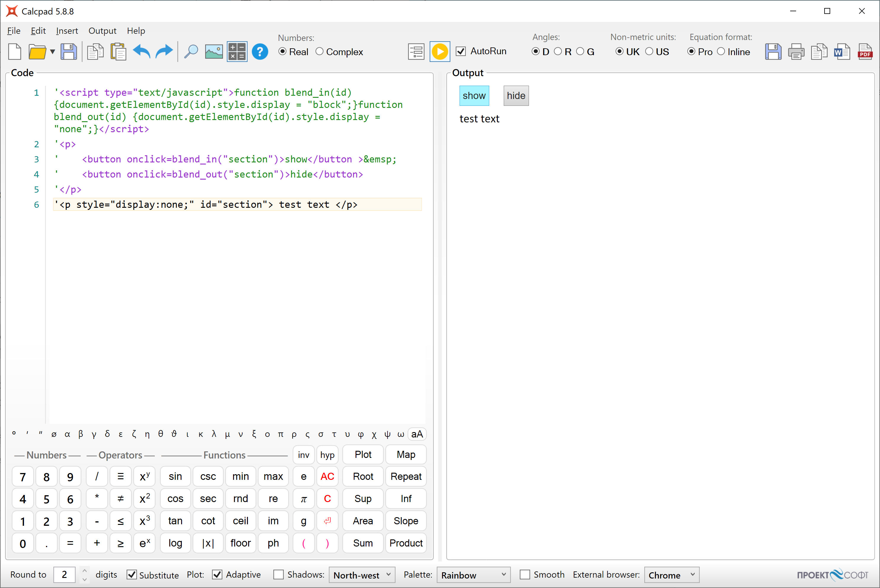Screen dimensions: 880x588
Task: Open the Insert menu
Action: [x=67, y=31]
